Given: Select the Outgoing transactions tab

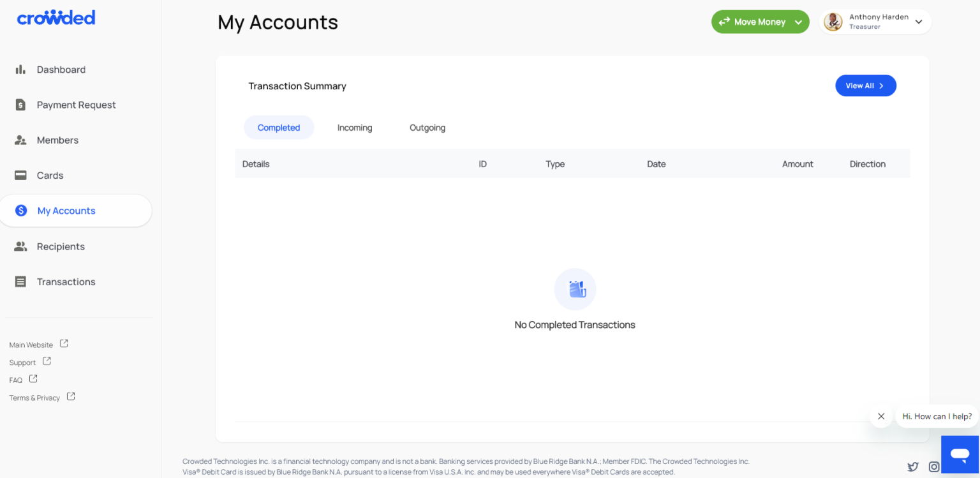Looking at the screenshot, I should click(427, 127).
